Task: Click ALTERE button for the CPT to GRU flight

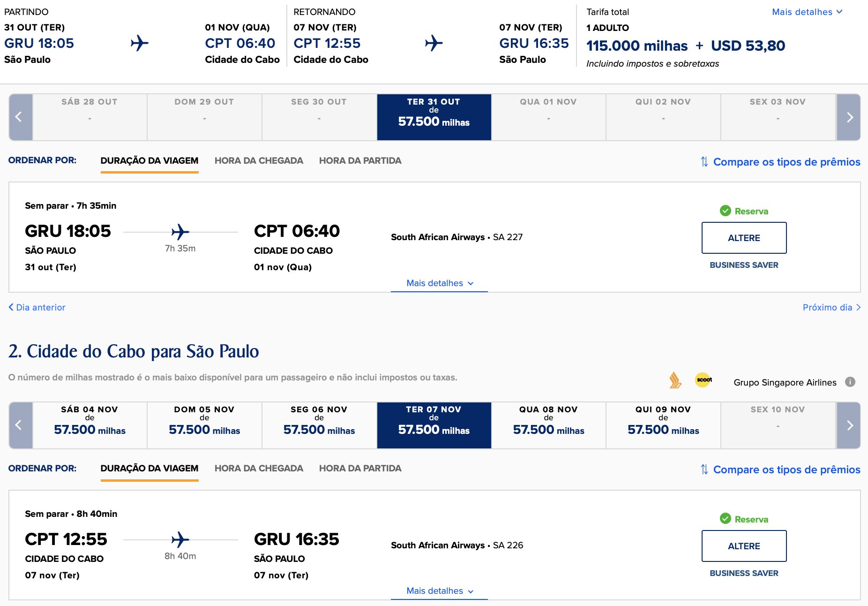Action: (744, 546)
